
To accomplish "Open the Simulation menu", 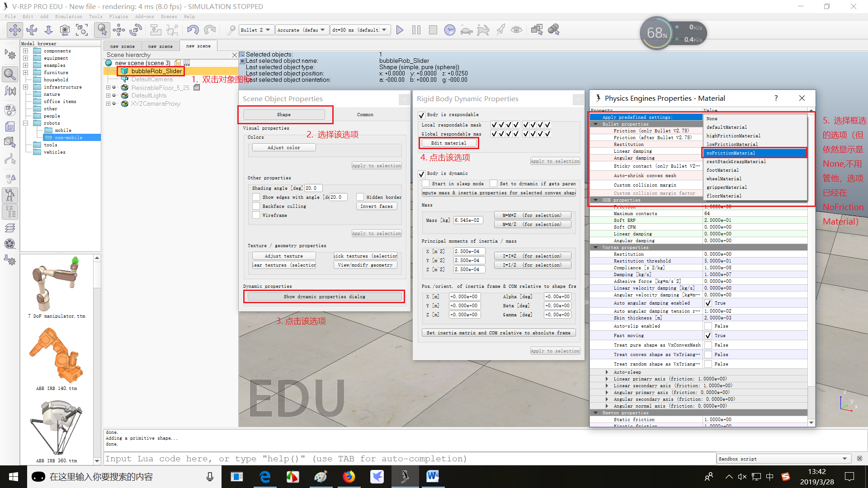I will pos(68,17).
